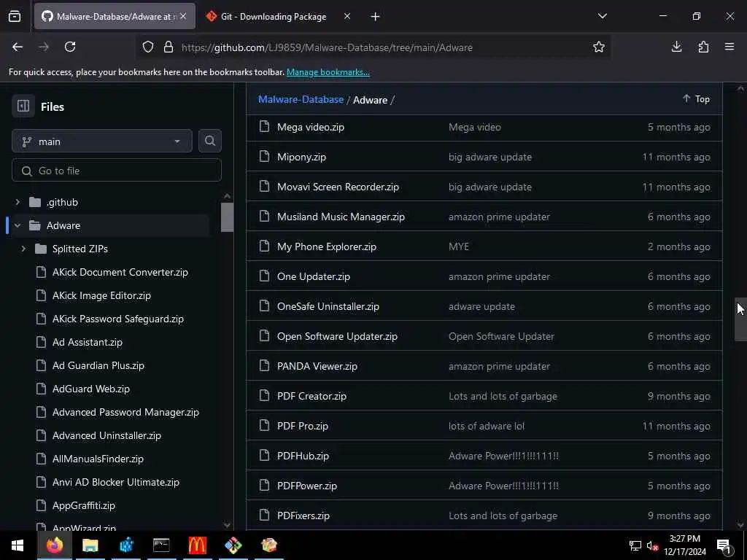The image size is (747, 560).
Task: Open tracking protection shield icon
Action: [148, 47]
